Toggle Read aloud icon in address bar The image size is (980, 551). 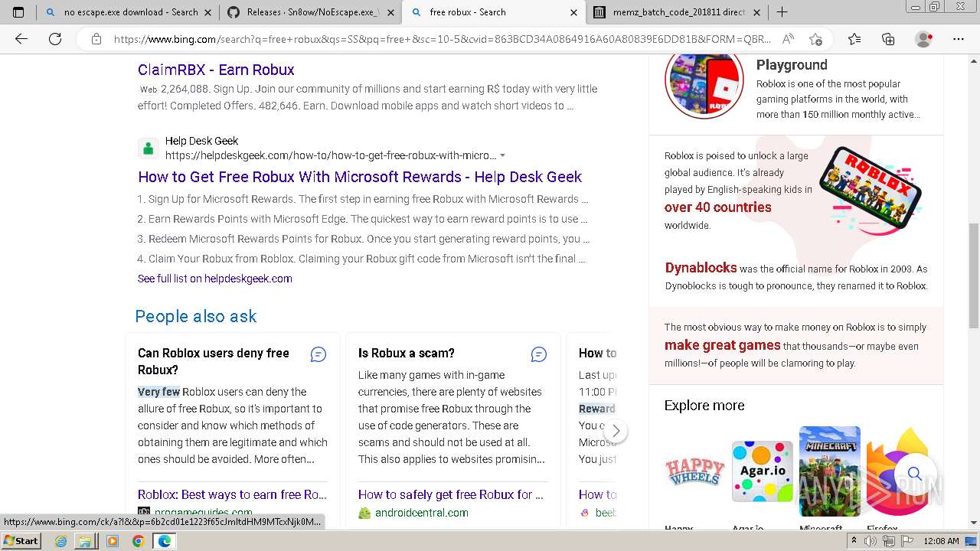point(787,39)
